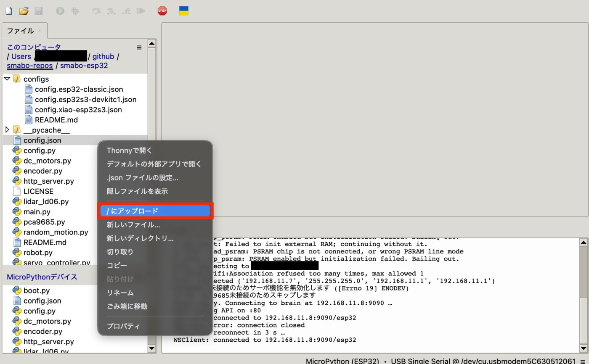Image resolution: width=589 pixels, height=364 pixels.
Task: Click the device file list scroll-down arrow
Action: pyautogui.click(x=152, y=348)
